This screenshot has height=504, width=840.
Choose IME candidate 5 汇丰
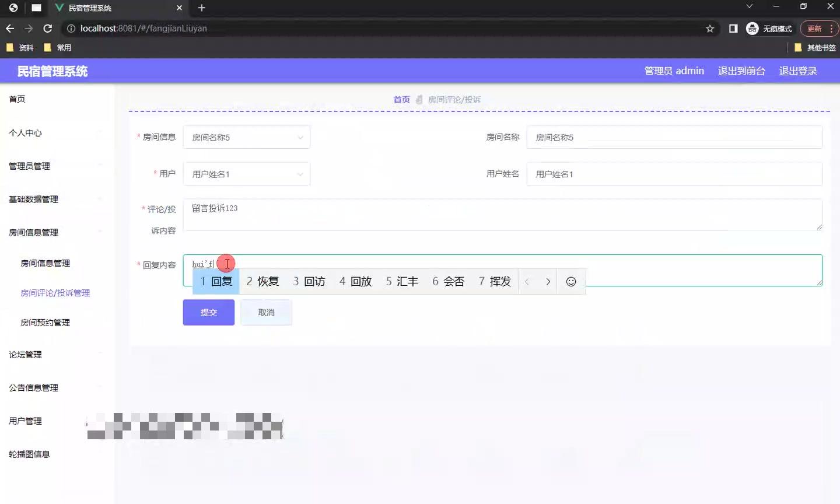click(402, 281)
